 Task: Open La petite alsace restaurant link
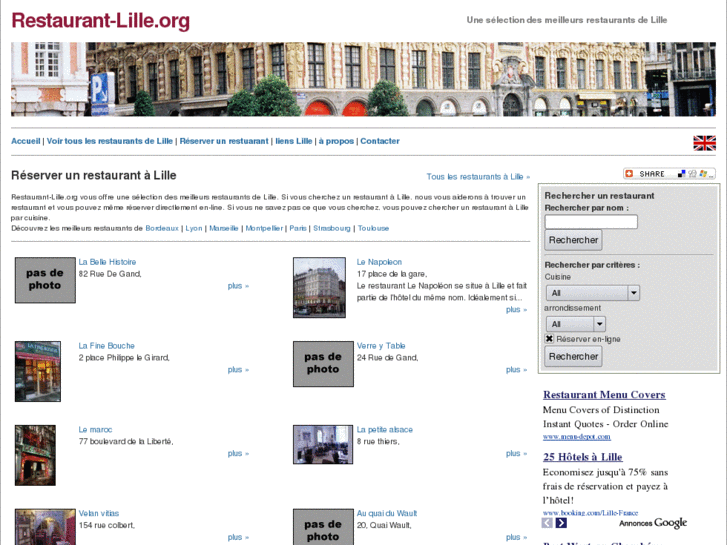[384, 430]
